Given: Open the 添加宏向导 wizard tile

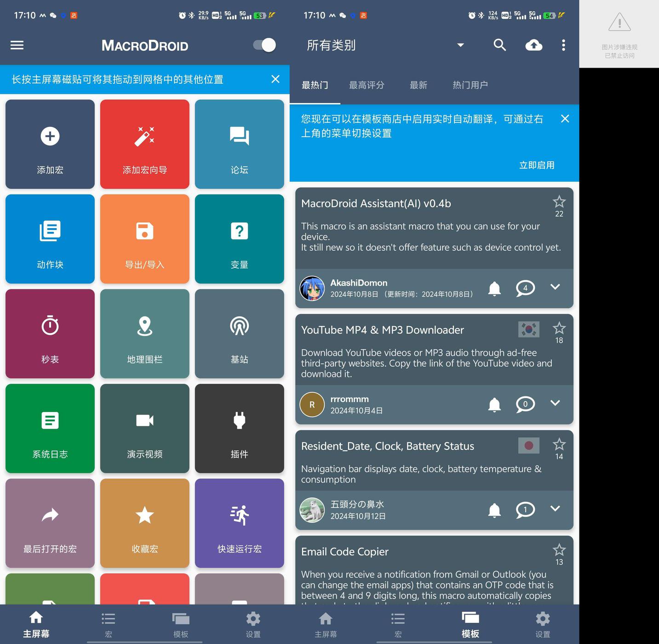Looking at the screenshot, I should (x=145, y=144).
